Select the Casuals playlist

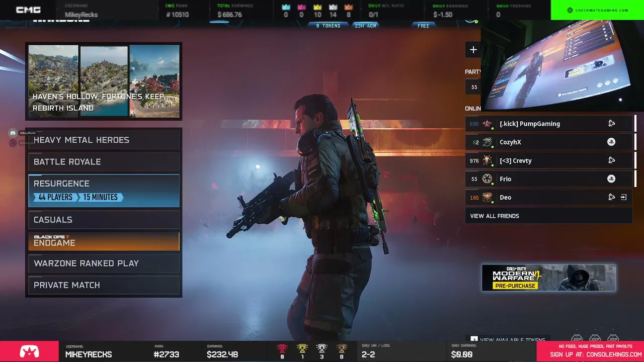[104, 220]
